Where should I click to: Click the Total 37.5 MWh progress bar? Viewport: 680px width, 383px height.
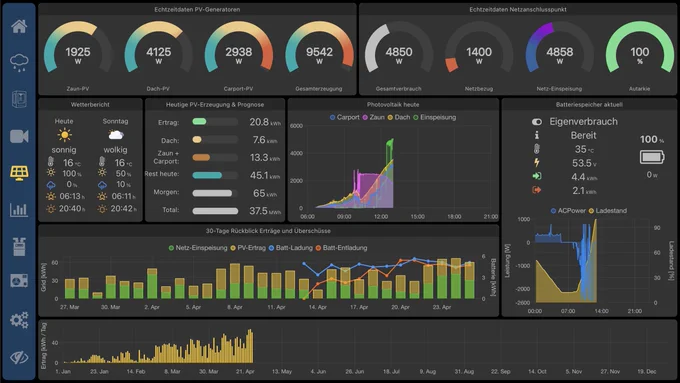[x=215, y=211]
